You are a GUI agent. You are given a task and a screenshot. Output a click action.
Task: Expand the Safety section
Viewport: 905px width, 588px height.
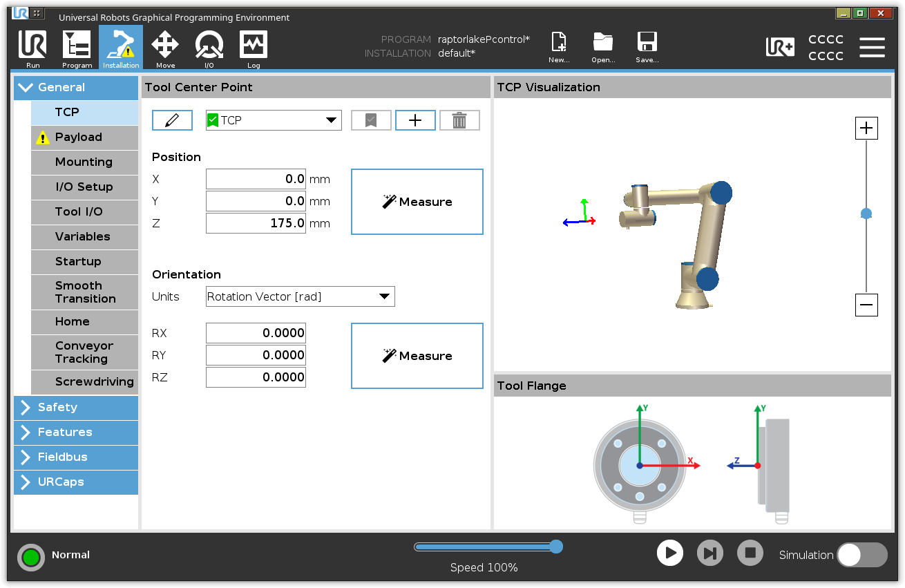click(76, 408)
